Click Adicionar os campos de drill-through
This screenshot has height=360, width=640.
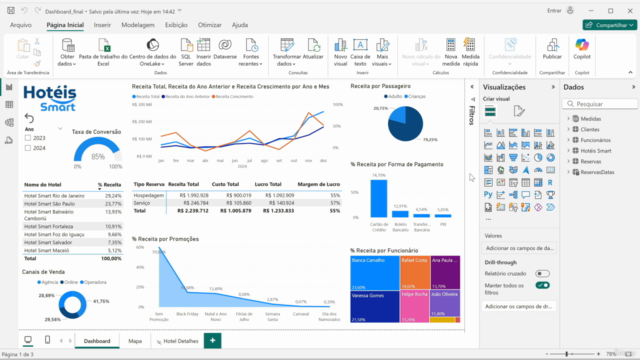519,306
